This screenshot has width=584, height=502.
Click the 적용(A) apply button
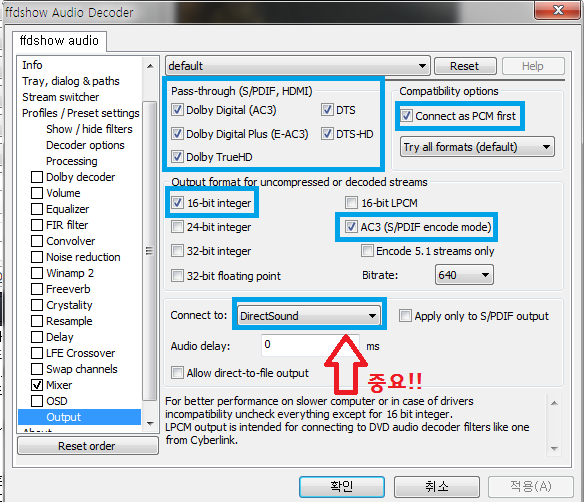531,486
